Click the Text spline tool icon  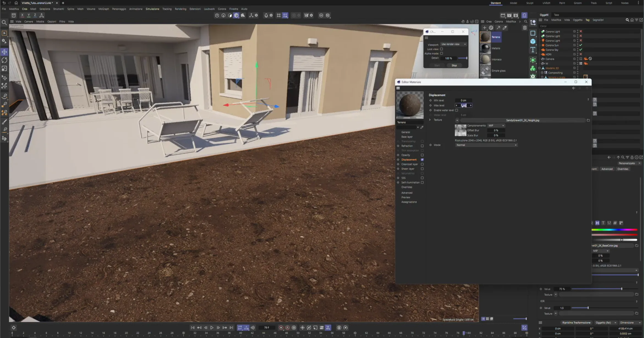(x=533, y=50)
